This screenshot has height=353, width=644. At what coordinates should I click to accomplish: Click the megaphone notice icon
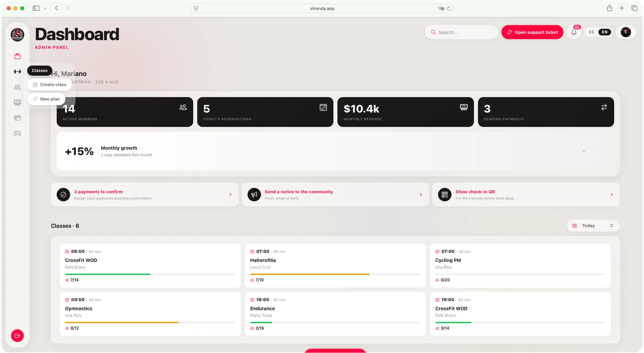[x=254, y=195]
